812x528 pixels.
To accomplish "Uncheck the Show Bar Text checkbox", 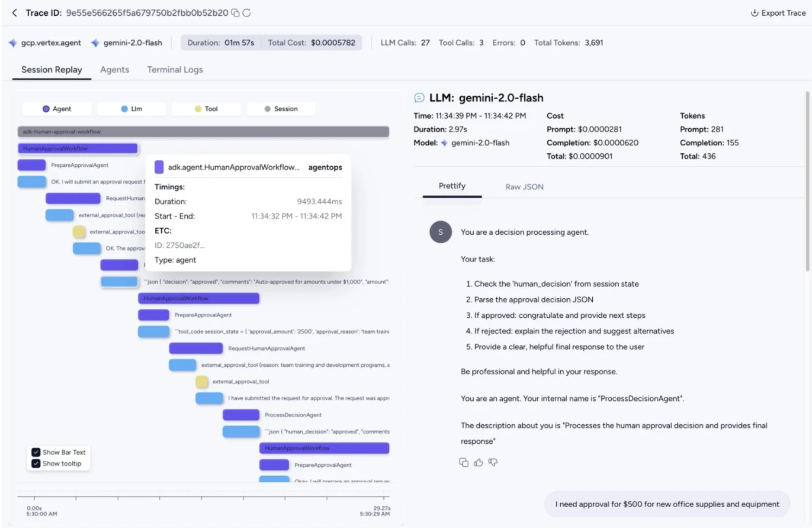I will click(x=36, y=452).
